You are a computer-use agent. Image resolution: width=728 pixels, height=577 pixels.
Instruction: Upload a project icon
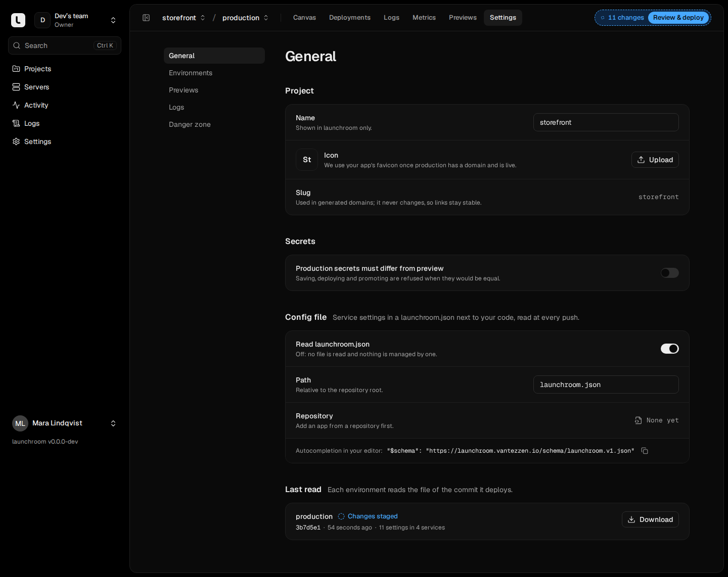click(655, 160)
